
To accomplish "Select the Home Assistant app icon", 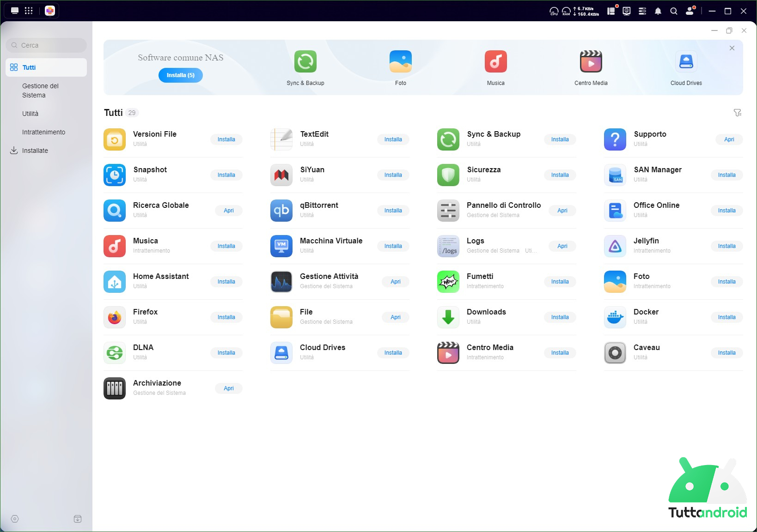I will click(115, 282).
